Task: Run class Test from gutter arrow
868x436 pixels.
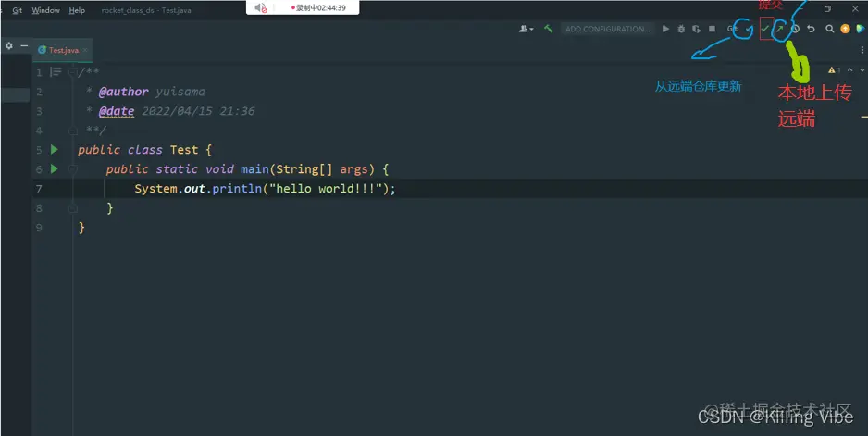Action: click(55, 150)
